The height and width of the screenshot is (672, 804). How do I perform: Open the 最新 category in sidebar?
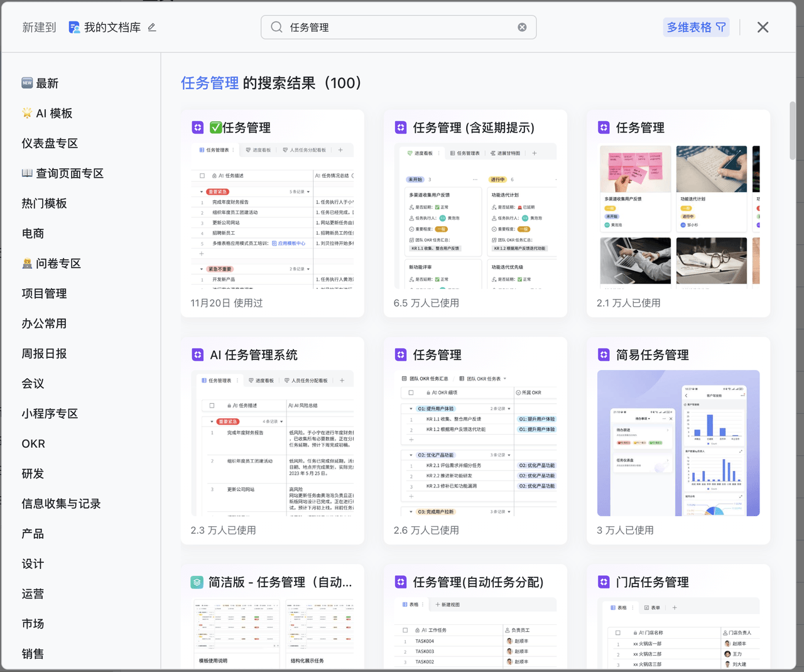(x=47, y=84)
